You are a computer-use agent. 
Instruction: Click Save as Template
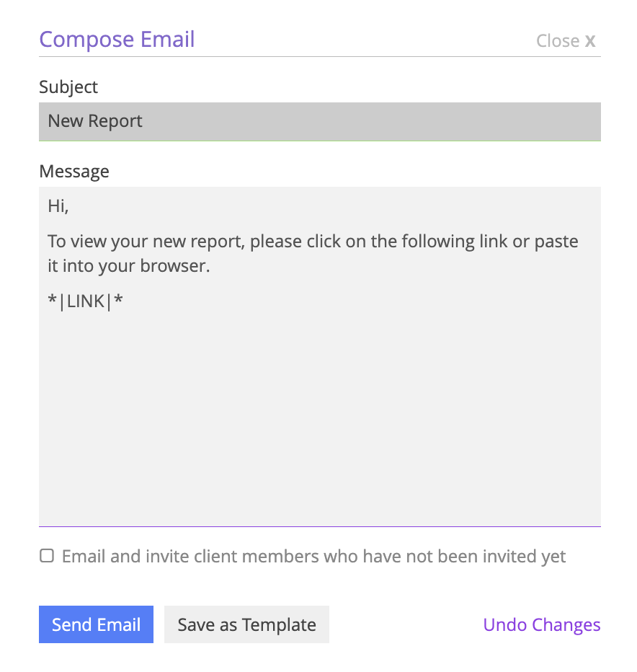246,624
